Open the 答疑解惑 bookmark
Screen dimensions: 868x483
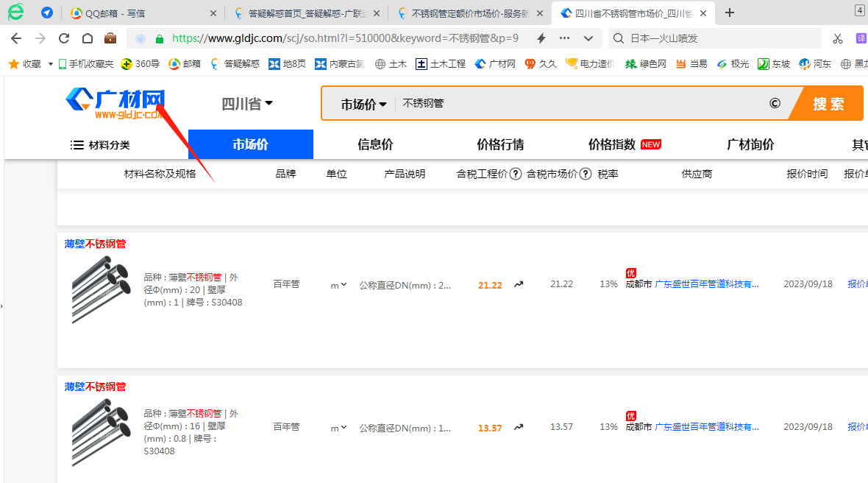(235, 64)
